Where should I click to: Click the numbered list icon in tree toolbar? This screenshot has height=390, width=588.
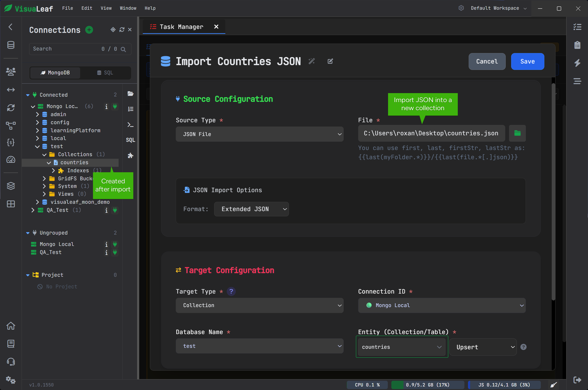(130, 109)
